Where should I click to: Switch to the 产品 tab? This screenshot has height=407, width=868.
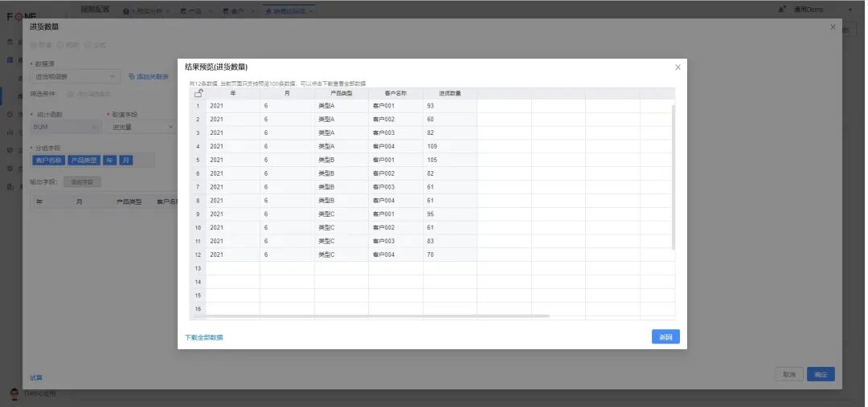195,11
